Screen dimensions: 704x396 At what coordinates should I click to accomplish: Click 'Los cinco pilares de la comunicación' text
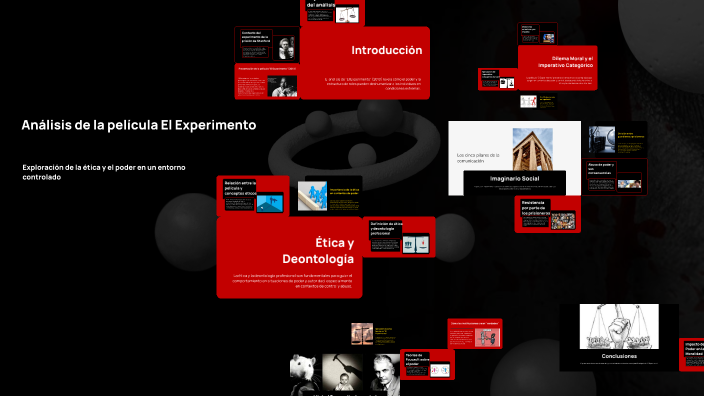[478, 158]
